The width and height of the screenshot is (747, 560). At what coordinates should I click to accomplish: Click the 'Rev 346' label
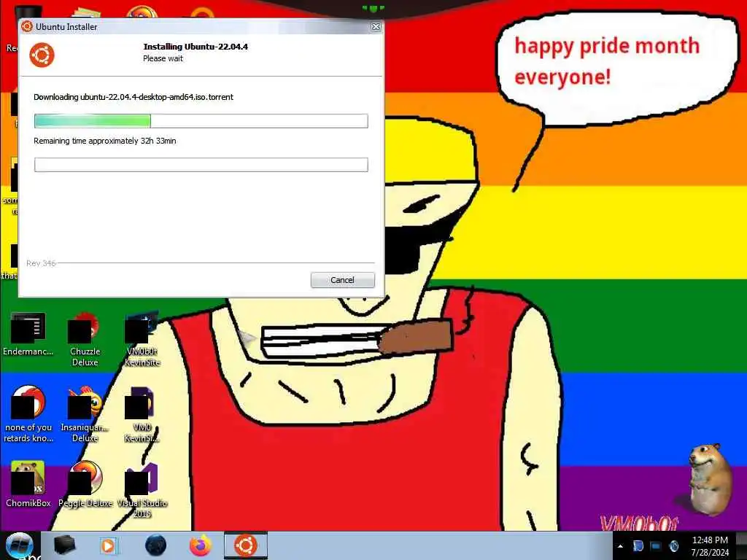coord(41,263)
